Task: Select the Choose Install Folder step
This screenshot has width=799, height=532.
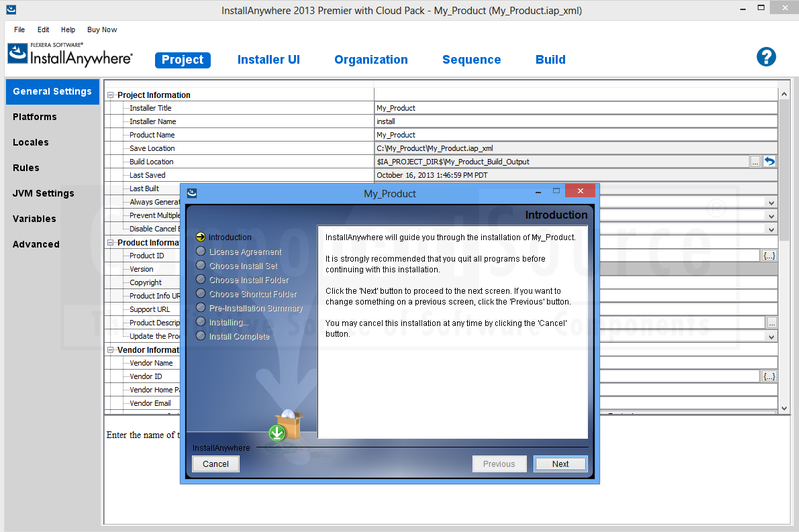Action: click(242, 280)
